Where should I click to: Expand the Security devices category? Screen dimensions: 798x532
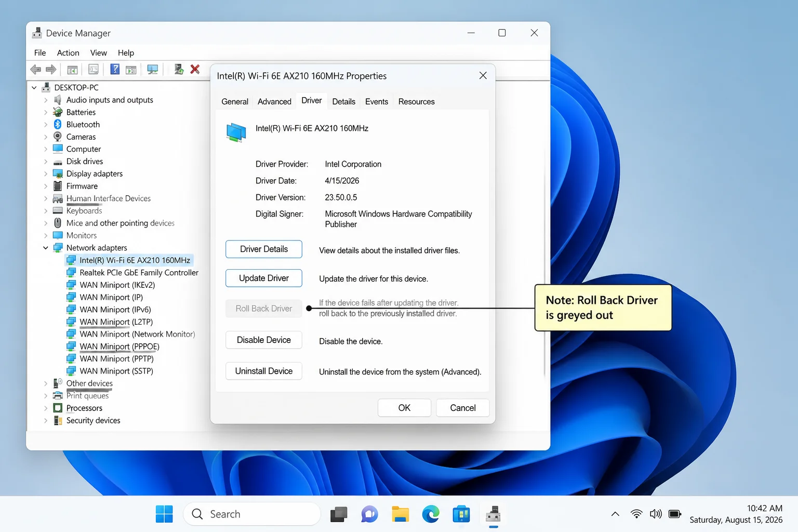pos(46,421)
